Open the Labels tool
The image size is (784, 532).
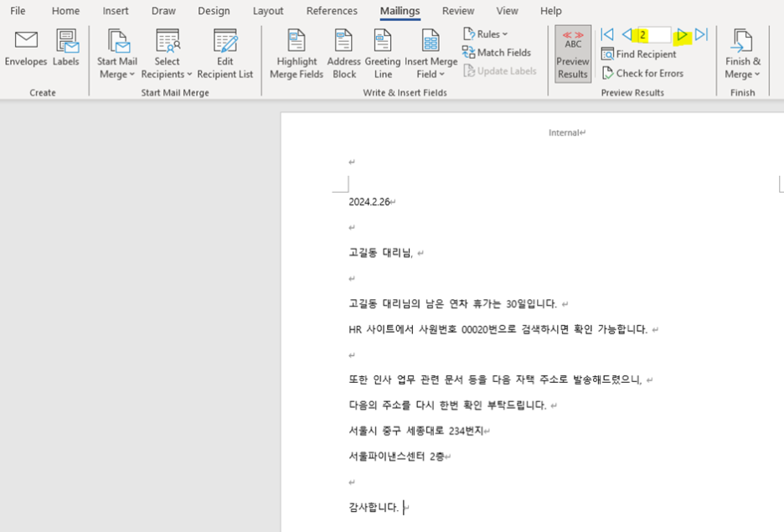point(66,49)
